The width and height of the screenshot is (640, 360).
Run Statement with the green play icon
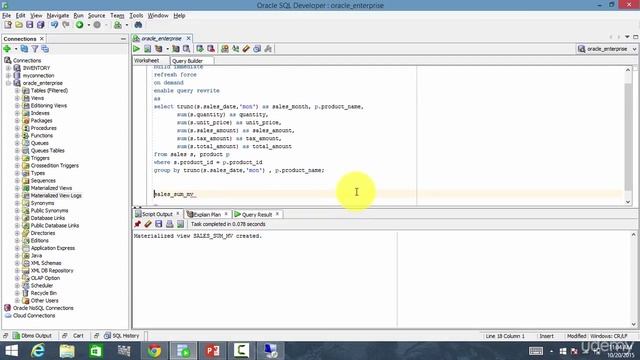coord(136,49)
